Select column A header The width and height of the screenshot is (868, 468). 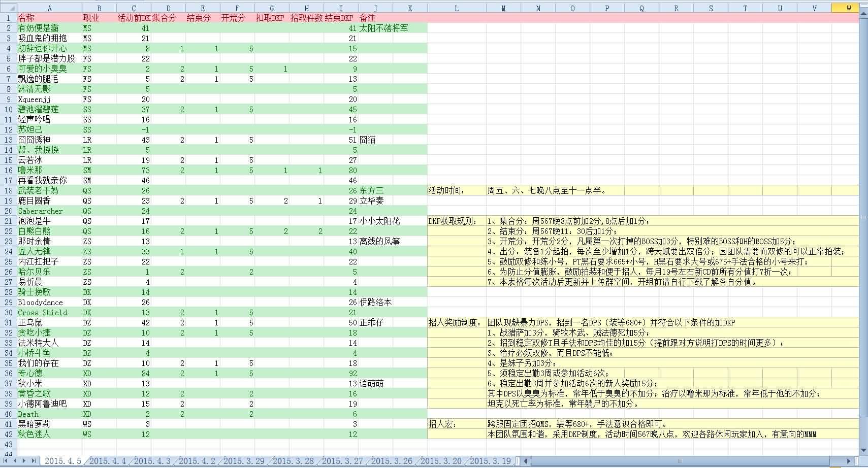click(49, 8)
